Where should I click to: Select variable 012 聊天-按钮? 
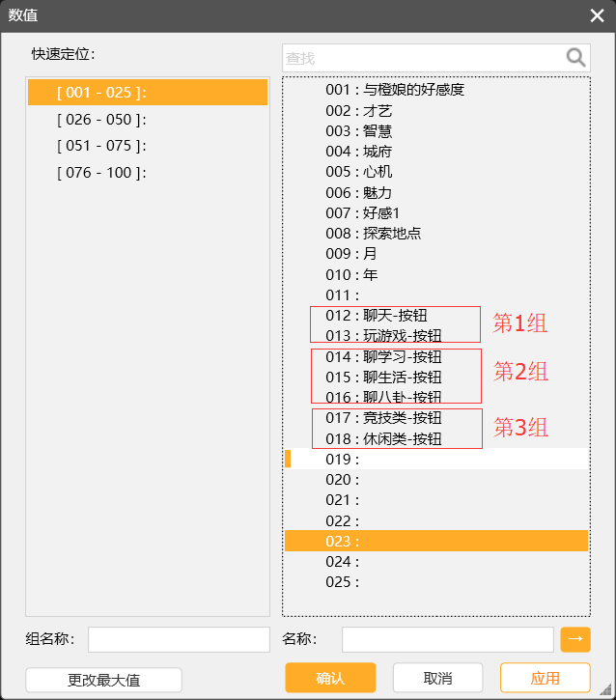tap(376, 315)
